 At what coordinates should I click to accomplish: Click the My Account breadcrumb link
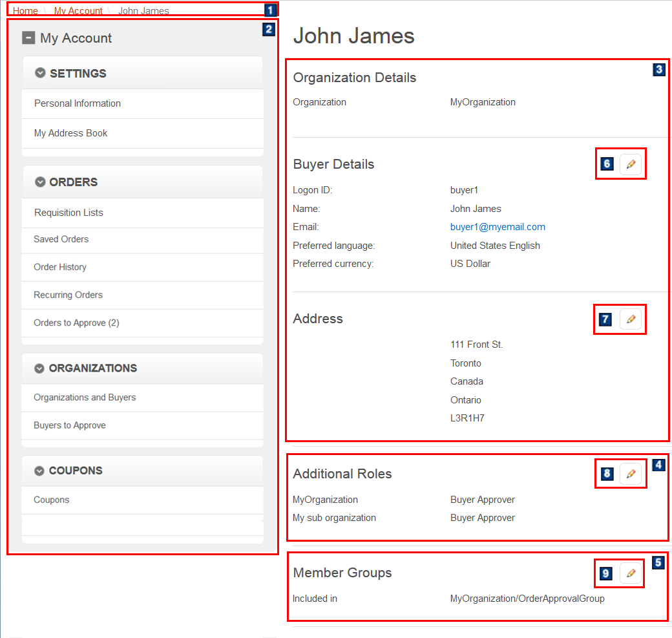point(78,11)
